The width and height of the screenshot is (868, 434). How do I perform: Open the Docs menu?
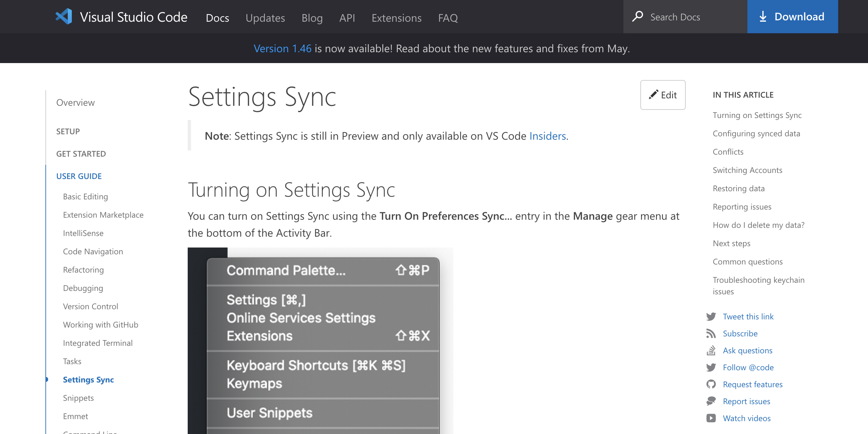(217, 18)
